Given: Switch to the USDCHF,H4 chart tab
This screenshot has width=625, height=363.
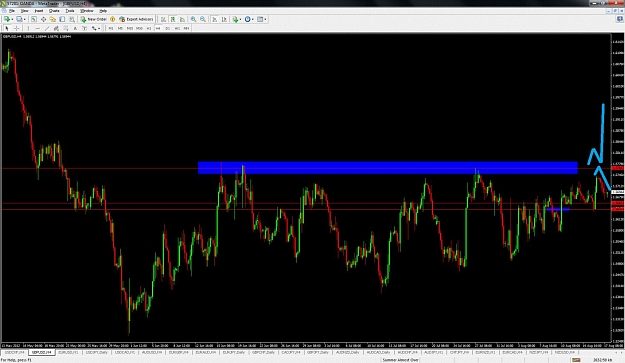Looking at the screenshot, I should 14,353.
